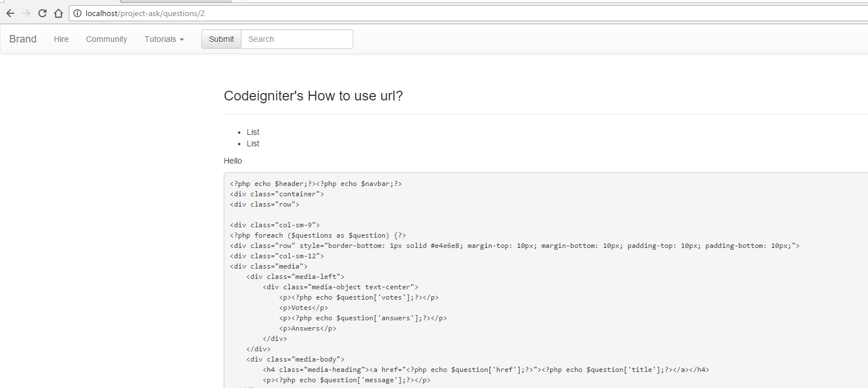Click the Hello paragraph text
The height and width of the screenshot is (388, 868).
pos(233,161)
